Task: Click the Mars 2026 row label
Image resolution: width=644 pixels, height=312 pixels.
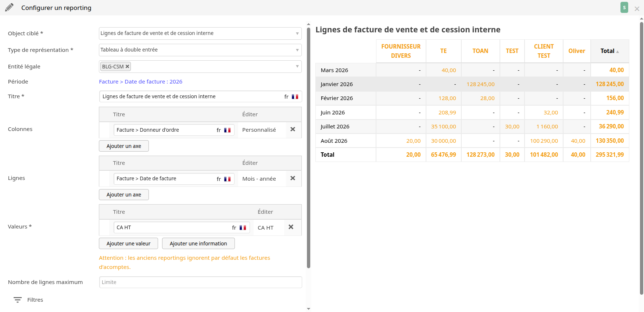Action: (x=334, y=70)
